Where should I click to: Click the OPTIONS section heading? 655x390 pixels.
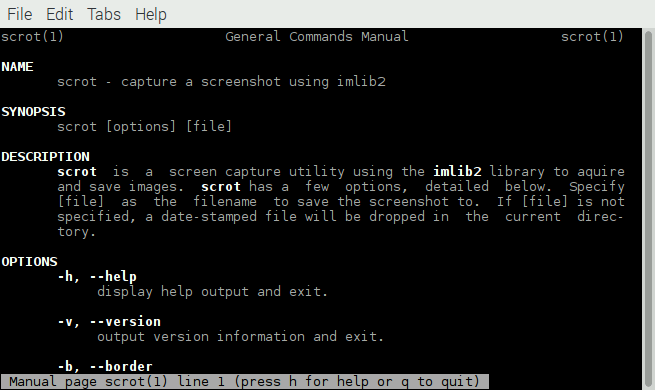click(x=29, y=262)
